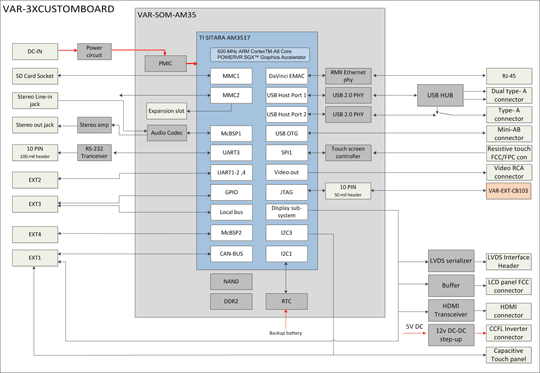Click the Audio Codec block

point(167,133)
